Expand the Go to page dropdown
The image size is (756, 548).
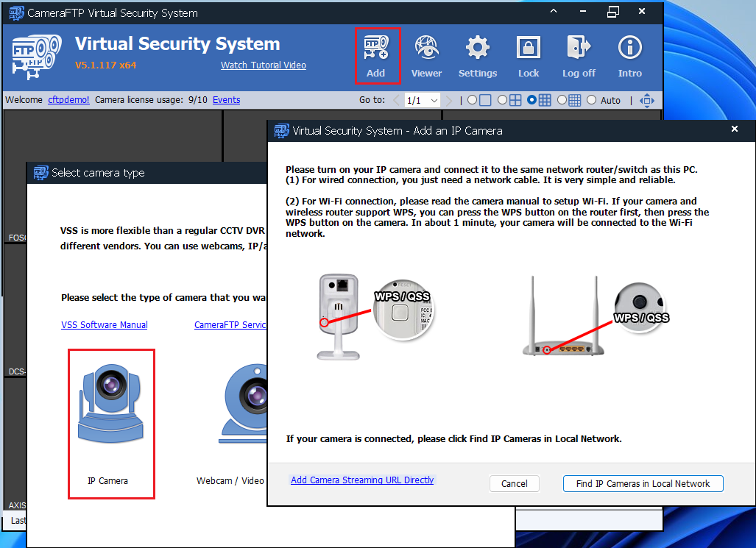point(434,100)
